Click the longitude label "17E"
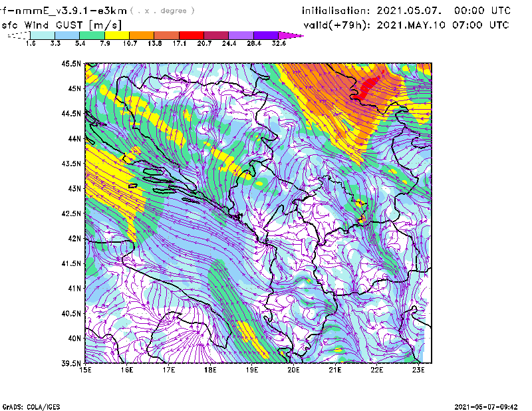This screenshot has height=411, width=532. click(x=169, y=370)
